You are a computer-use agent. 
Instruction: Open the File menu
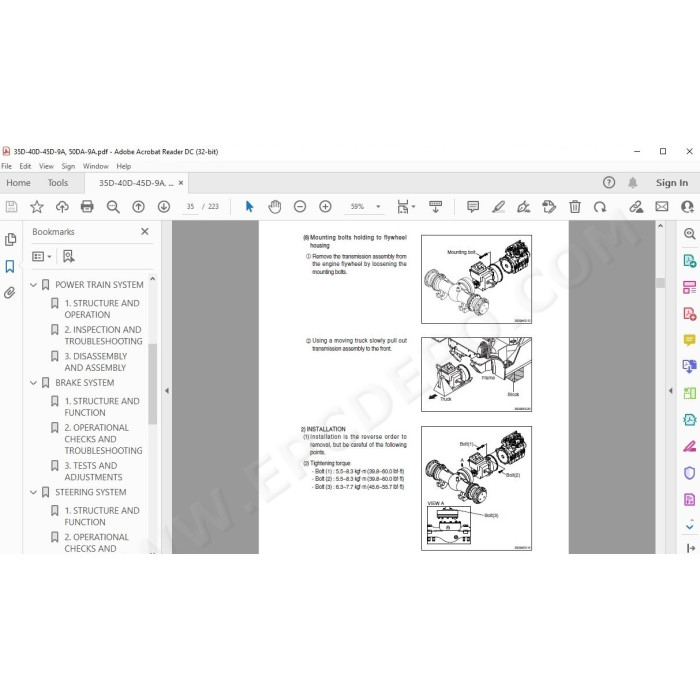[6, 166]
